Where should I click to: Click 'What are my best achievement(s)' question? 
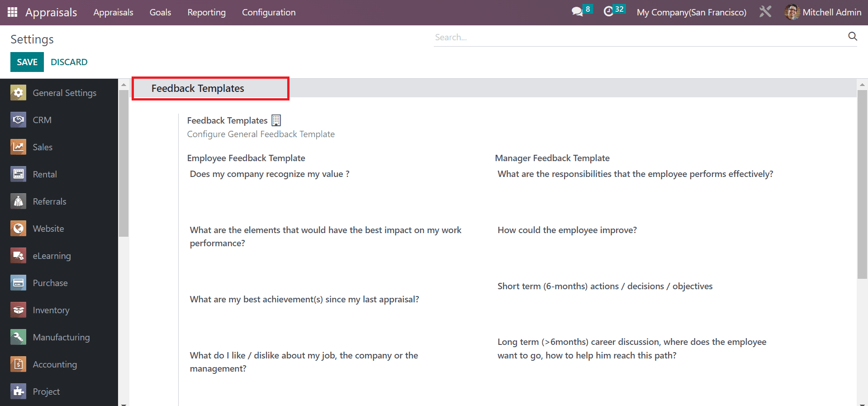pyautogui.click(x=304, y=299)
